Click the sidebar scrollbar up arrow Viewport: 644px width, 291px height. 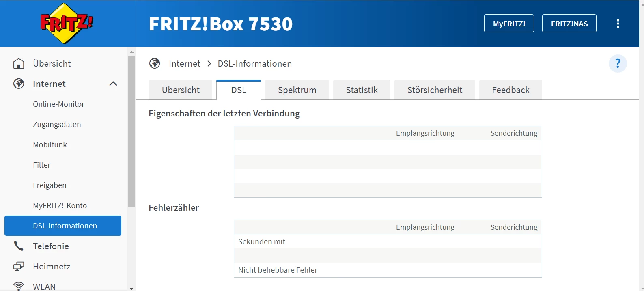click(131, 52)
